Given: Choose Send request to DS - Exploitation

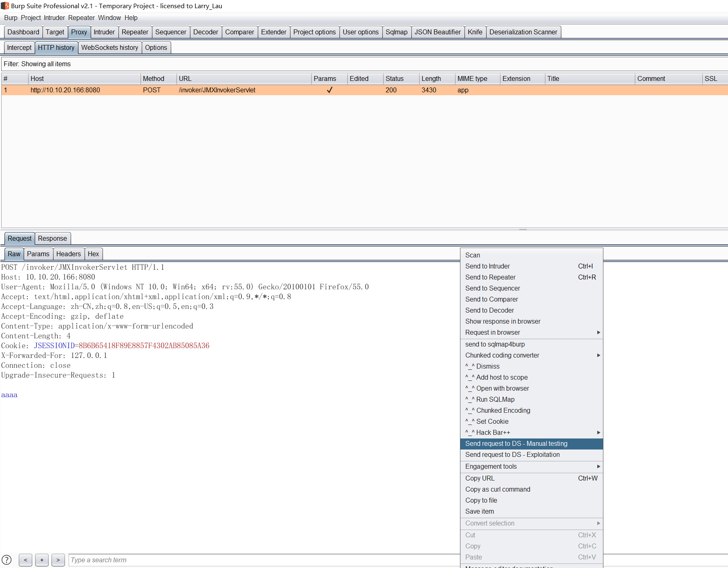Looking at the screenshot, I should pyautogui.click(x=531, y=454).
